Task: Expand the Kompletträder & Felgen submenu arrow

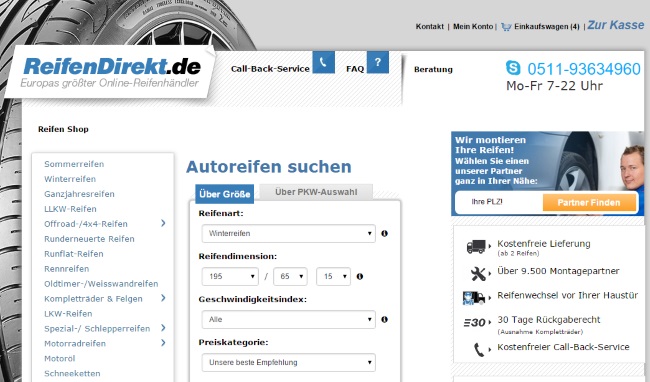Action: (163, 298)
